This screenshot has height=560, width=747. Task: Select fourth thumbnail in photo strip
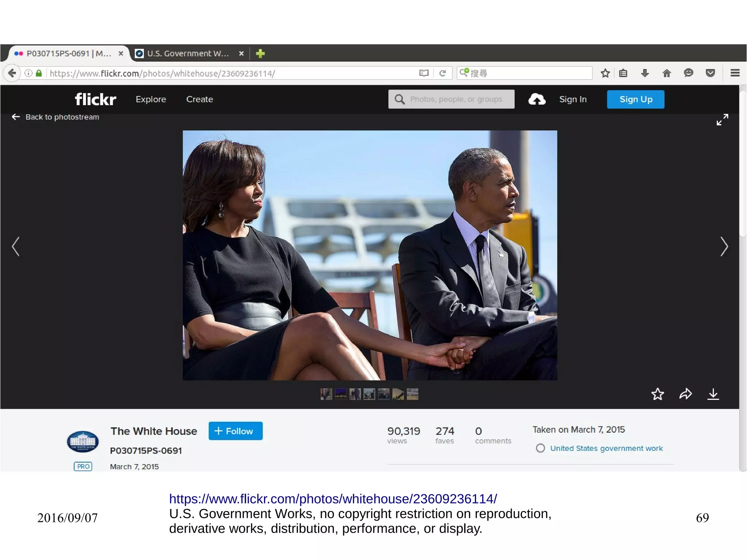pyautogui.click(x=369, y=394)
